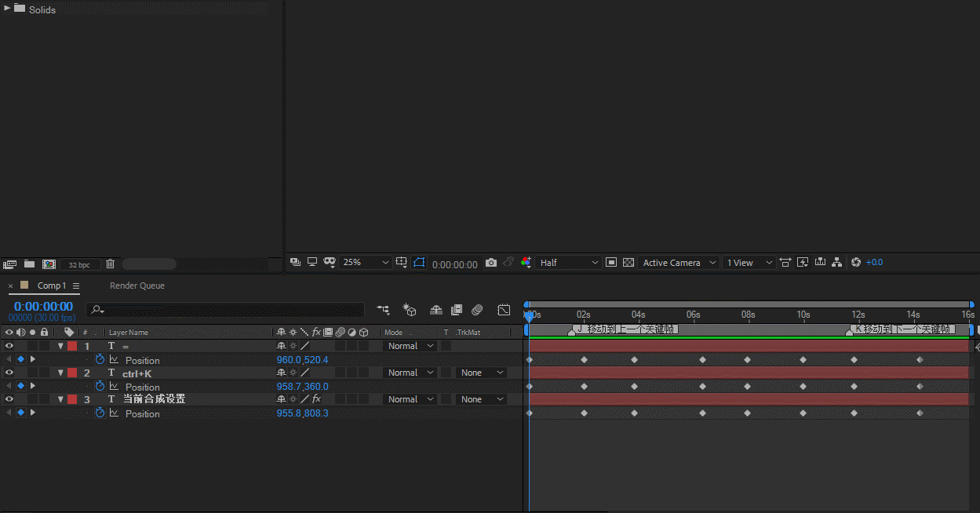The image size is (980, 513).
Task: Click the red label color of layer 1
Action: click(72, 346)
